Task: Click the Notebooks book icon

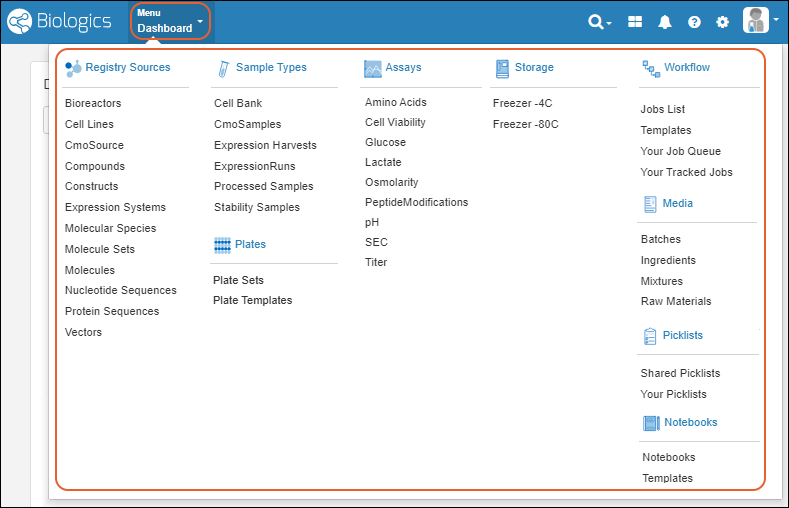Action: point(651,423)
